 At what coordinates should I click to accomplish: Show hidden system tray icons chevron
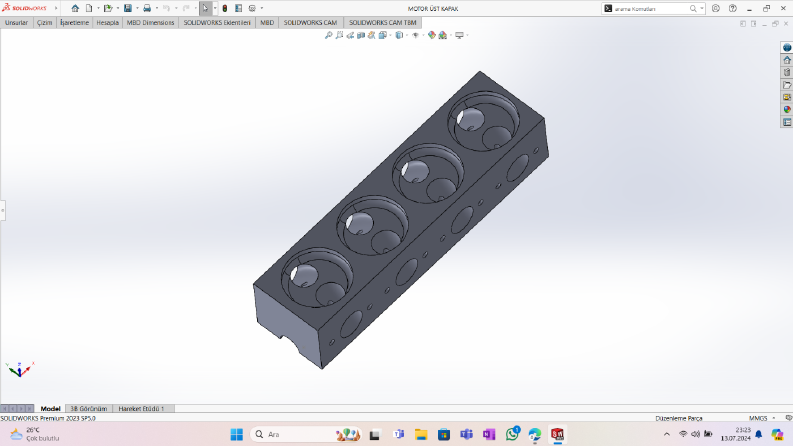[x=667, y=434]
